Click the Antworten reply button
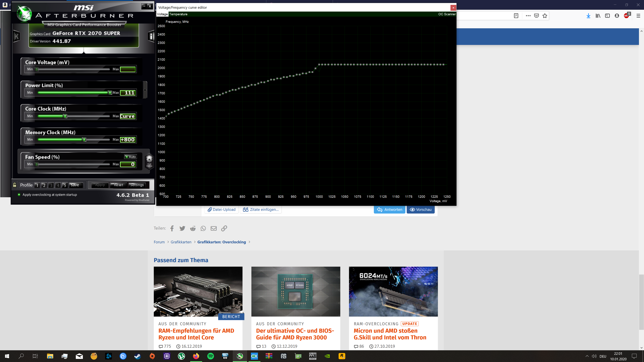Viewport: 644px width, 362px height. click(x=389, y=210)
